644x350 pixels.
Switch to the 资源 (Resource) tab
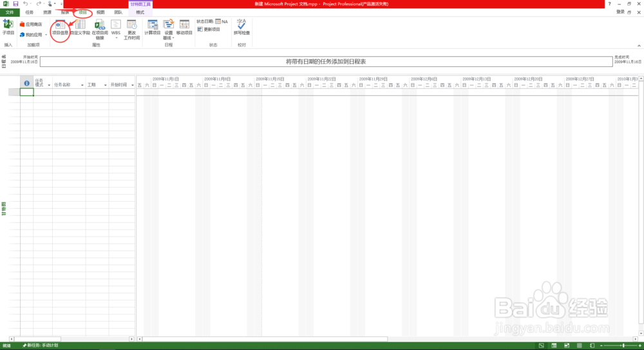click(x=47, y=12)
